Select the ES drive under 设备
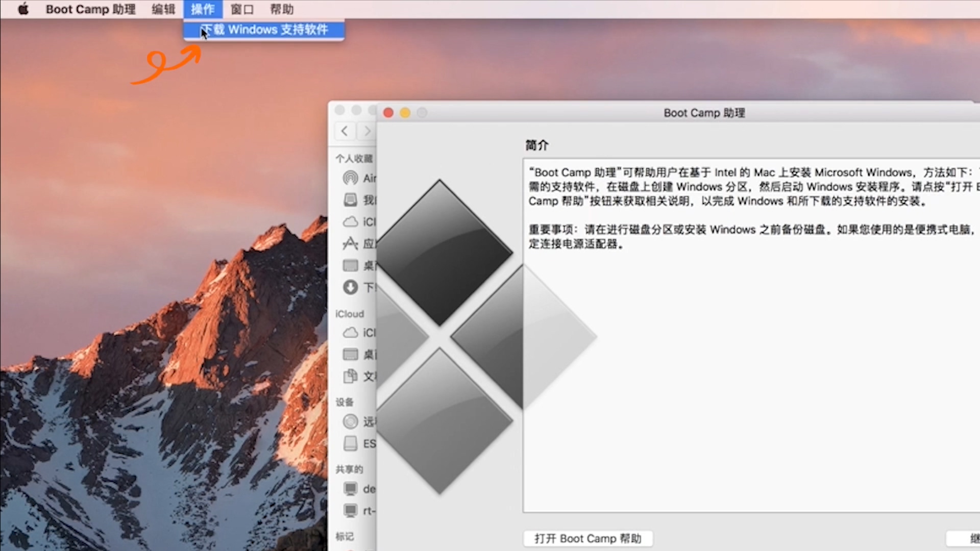980x551 pixels. click(359, 443)
